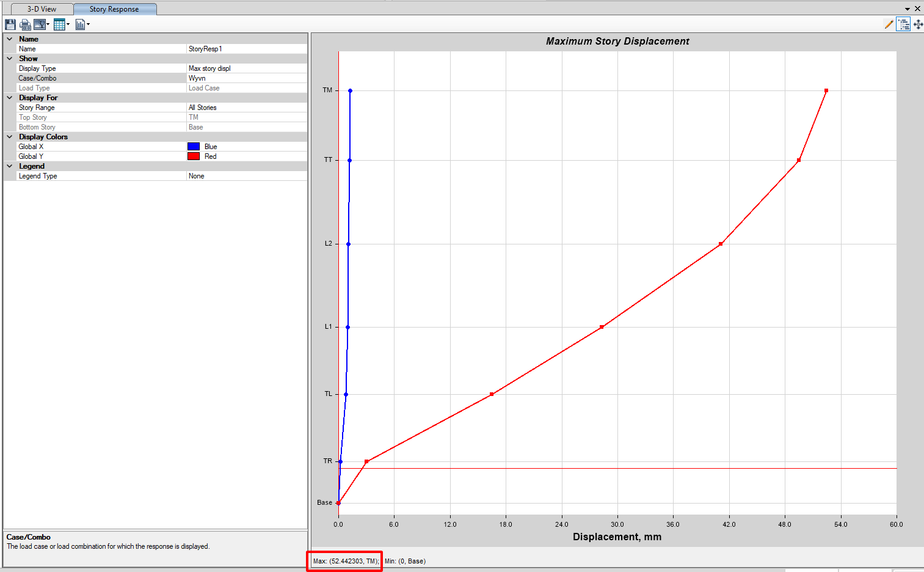Open dropdown arrow beside the table icon

click(68, 24)
